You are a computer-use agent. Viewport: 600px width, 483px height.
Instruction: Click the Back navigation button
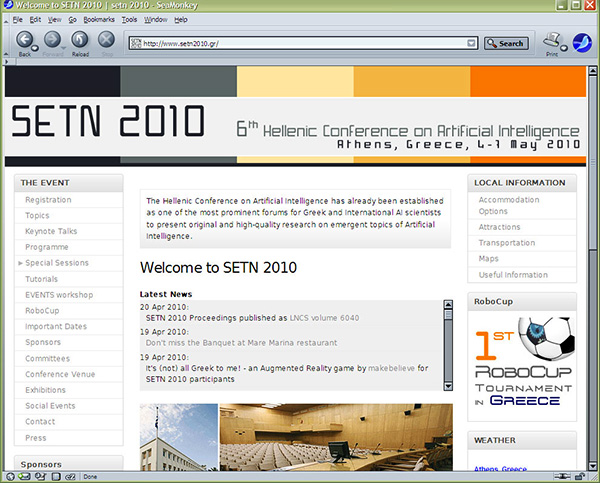coord(24,42)
